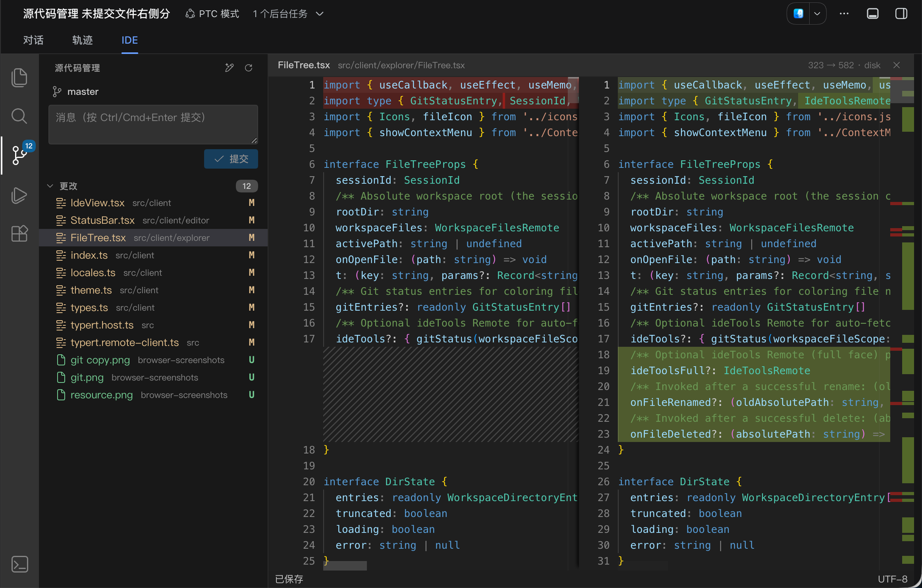922x588 pixels.
Task: Open StatusBar.tsx in changes list
Action: tap(153, 220)
